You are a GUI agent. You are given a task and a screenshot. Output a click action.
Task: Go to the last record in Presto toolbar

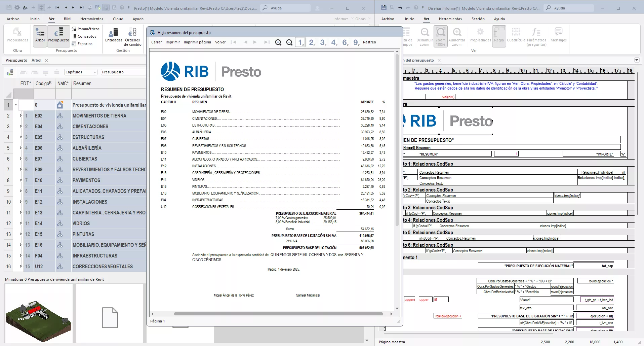pos(82,7)
